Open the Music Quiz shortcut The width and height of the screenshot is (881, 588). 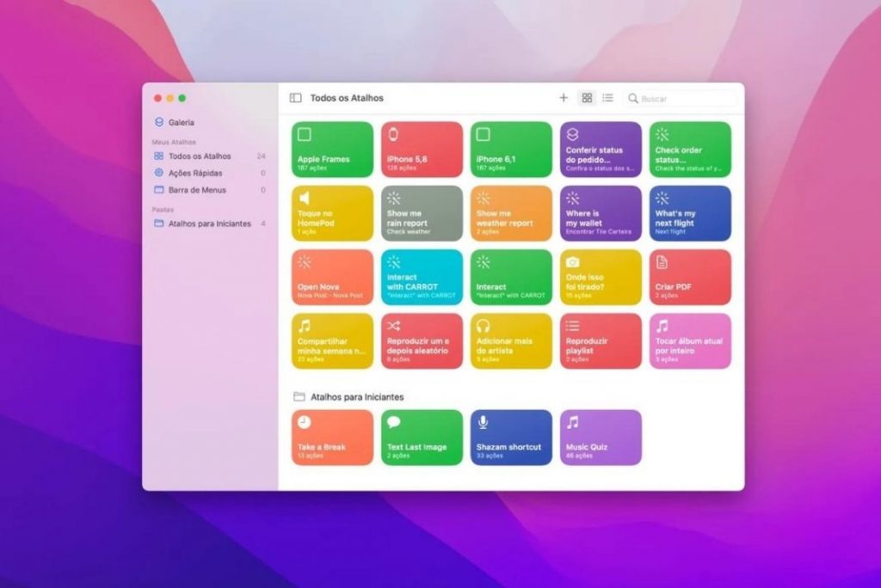pyautogui.click(x=600, y=437)
